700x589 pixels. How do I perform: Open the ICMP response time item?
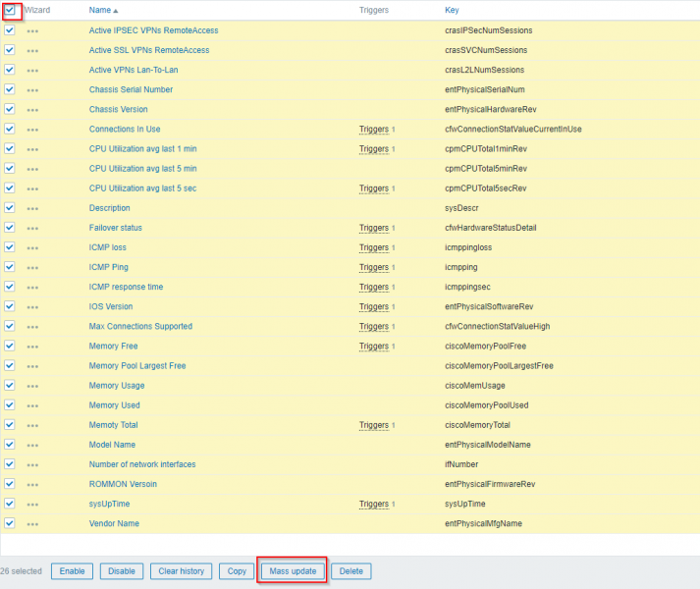point(126,287)
